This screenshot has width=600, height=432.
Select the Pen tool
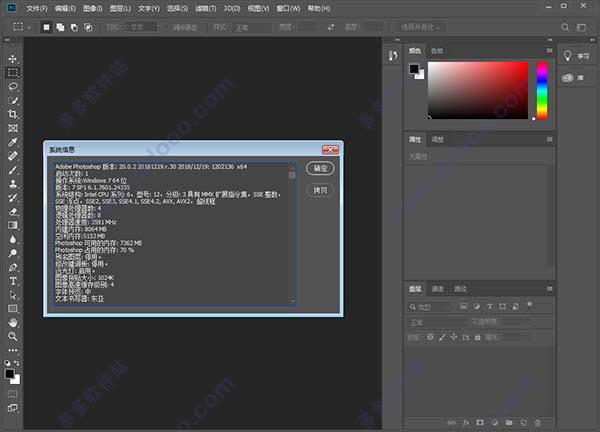click(x=13, y=267)
